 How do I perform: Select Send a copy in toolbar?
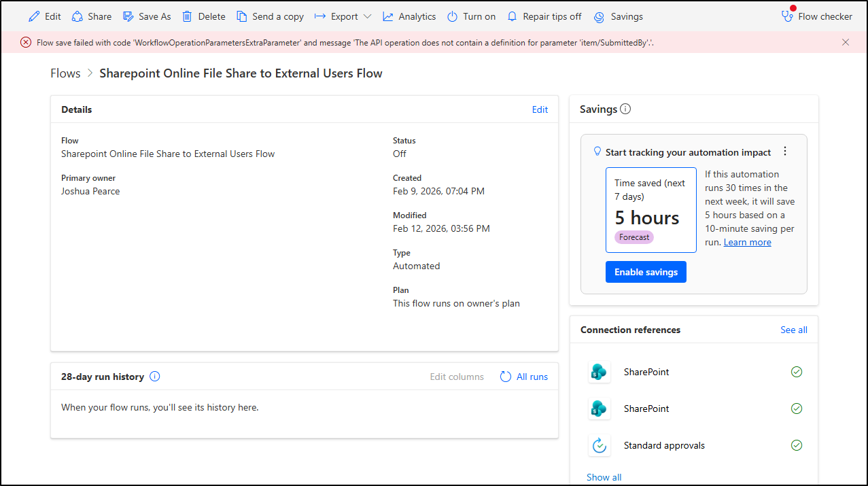coord(270,16)
